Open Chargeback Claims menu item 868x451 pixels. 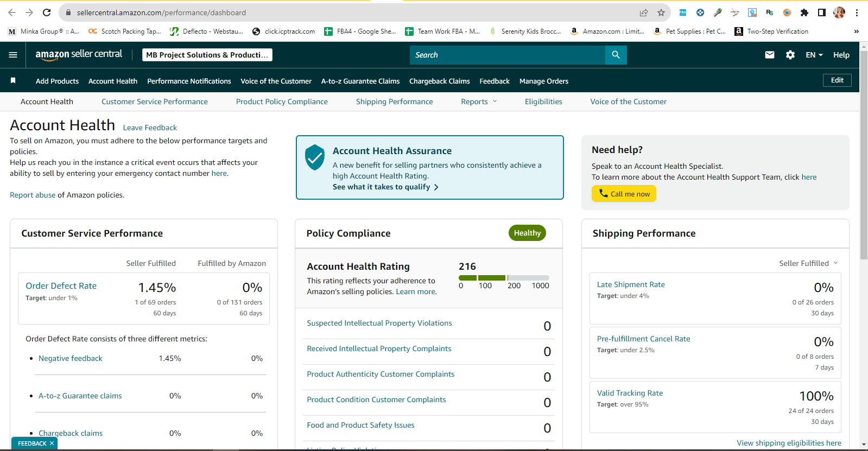click(440, 81)
